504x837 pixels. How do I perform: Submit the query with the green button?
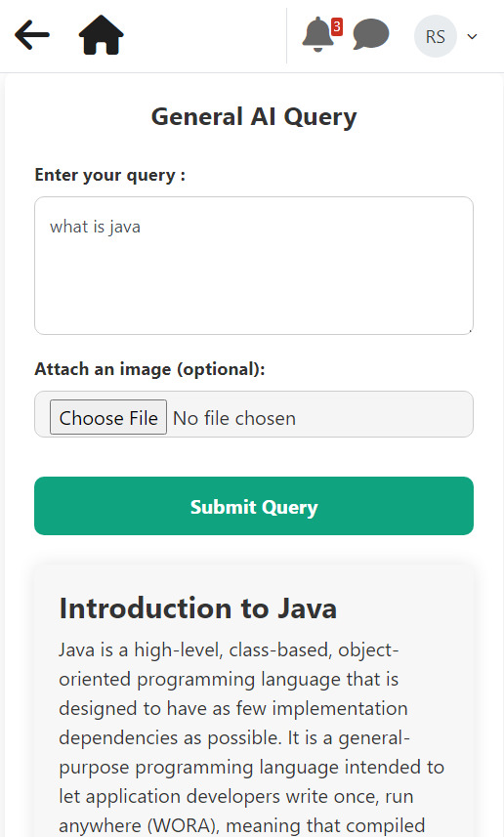coord(254,506)
